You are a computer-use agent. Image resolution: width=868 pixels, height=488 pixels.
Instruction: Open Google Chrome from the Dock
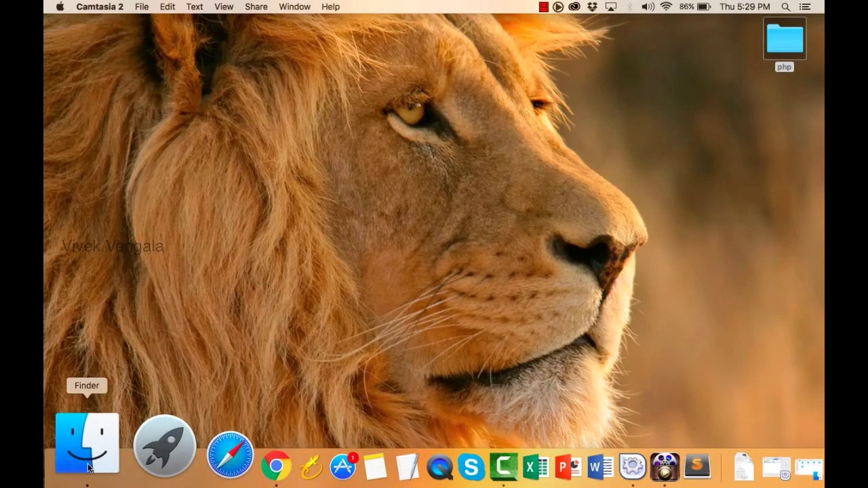tap(276, 466)
